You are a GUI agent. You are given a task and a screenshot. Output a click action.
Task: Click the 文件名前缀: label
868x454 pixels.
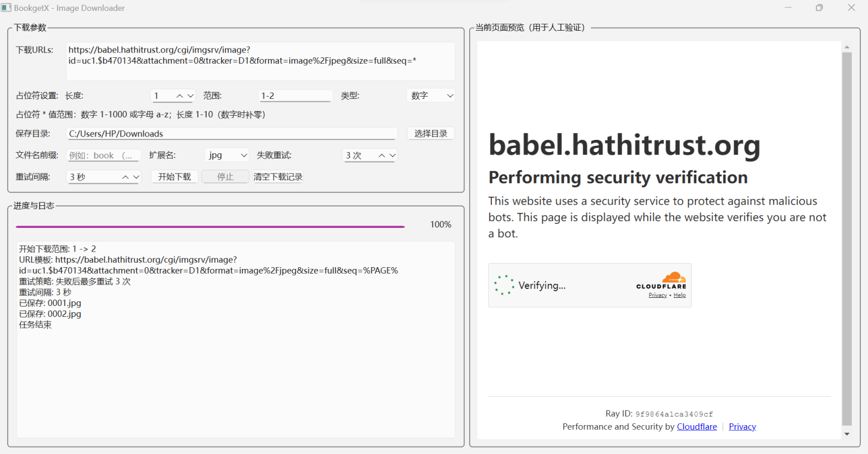coord(37,155)
